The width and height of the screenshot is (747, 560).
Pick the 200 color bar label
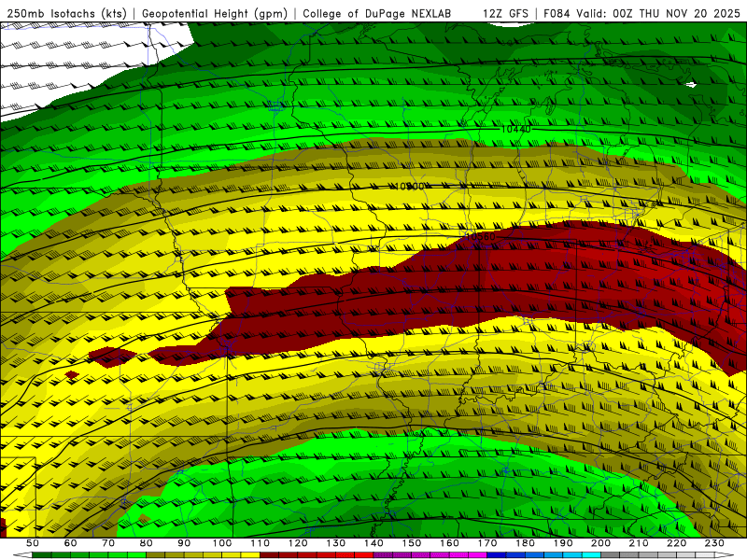pos(601,543)
